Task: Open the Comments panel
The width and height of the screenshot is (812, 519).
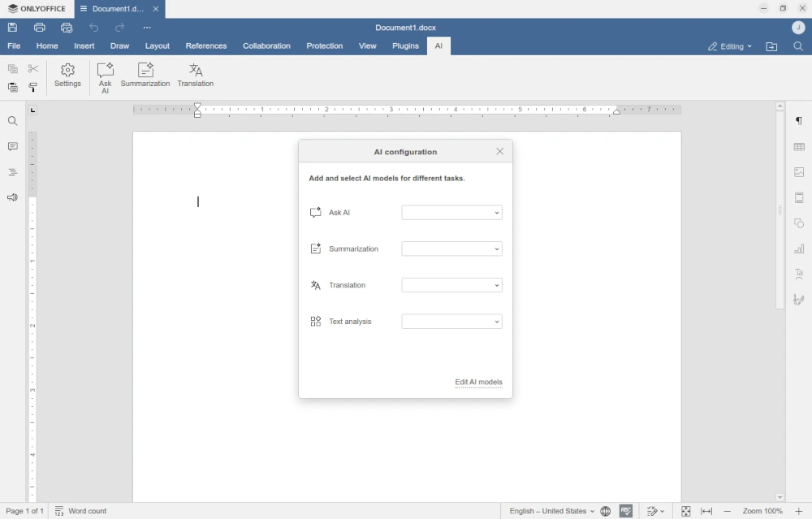Action: click(12, 146)
